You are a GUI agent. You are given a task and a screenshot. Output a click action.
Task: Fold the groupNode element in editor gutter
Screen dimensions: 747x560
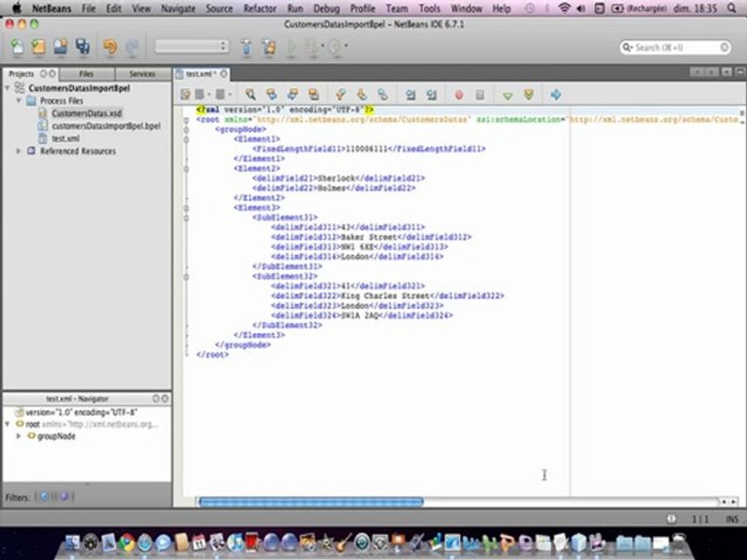coord(186,130)
